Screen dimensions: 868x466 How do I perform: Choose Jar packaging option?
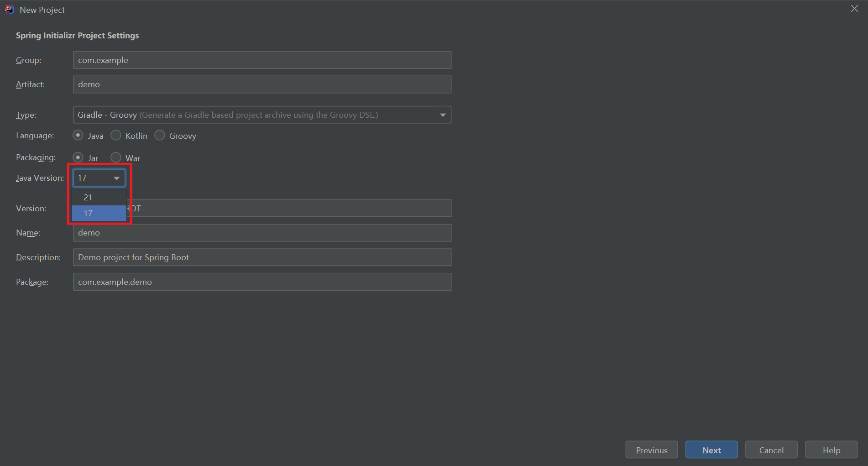(78, 157)
